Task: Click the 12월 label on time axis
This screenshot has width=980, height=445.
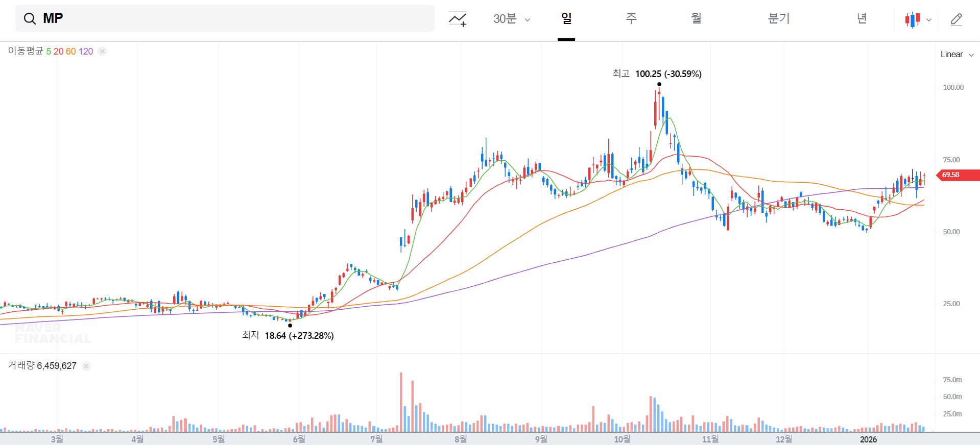Action: click(x=784, y=439)
